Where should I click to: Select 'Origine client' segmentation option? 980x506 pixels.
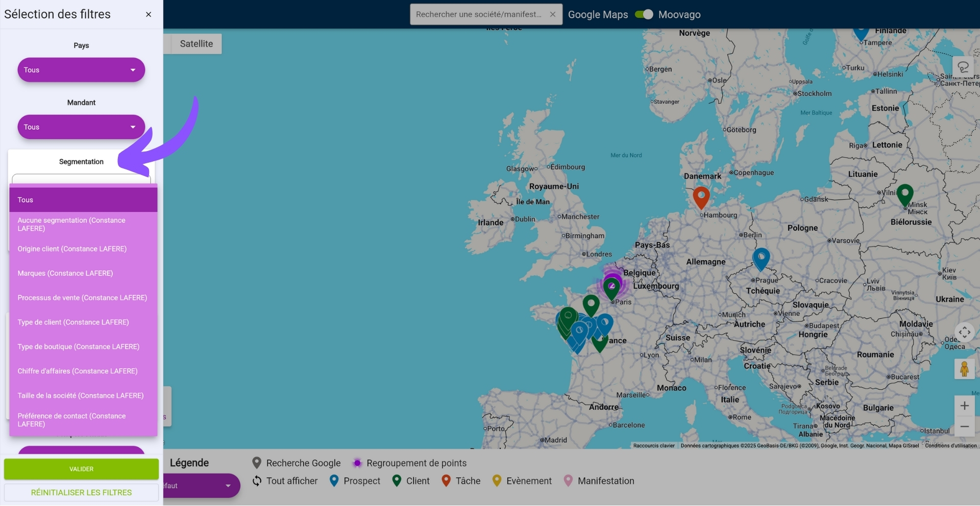(x=72, y=249)
